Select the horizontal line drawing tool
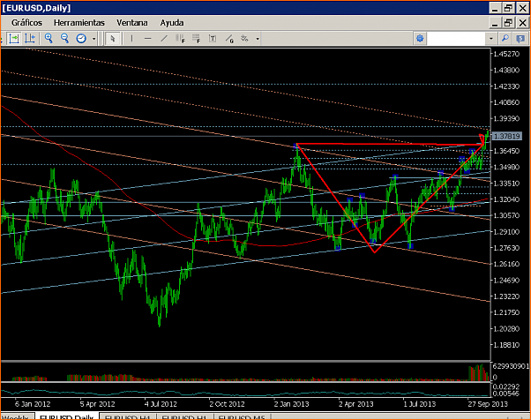This screenshot has width=531, height=420. [147, 39]
